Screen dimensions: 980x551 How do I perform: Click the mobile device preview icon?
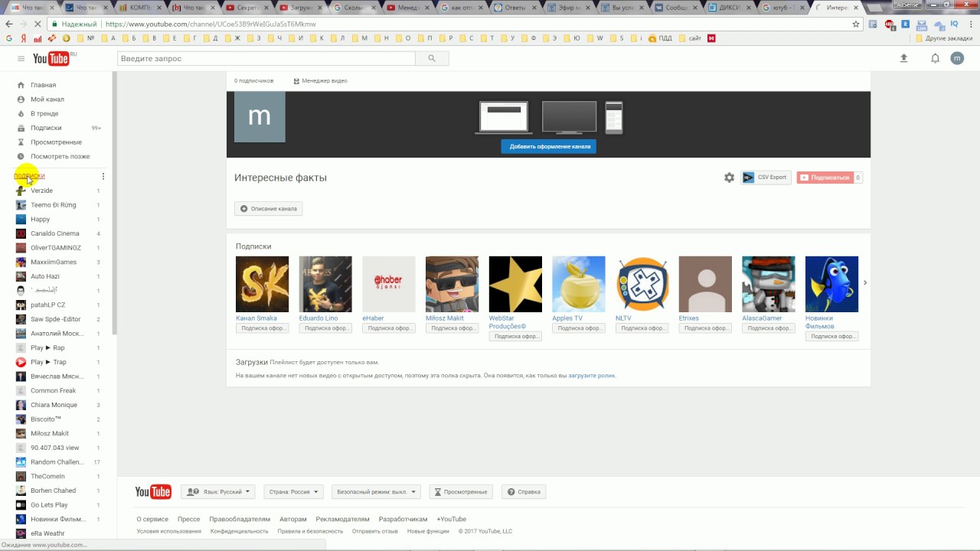pos(613,118)
